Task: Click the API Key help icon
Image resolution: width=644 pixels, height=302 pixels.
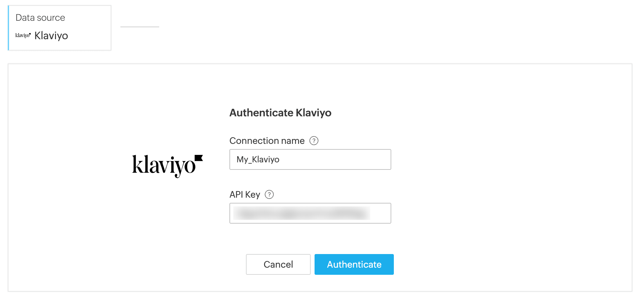Action: tap(269, 194)
